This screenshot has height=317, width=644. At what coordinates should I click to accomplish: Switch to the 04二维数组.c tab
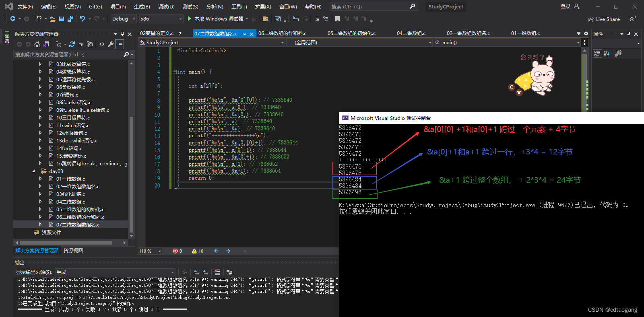pyautogui.click(x=411, y=33)
